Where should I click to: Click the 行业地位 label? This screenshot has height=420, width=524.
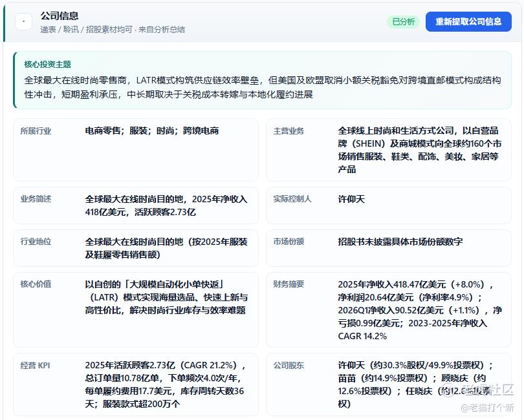coord(36,242)
